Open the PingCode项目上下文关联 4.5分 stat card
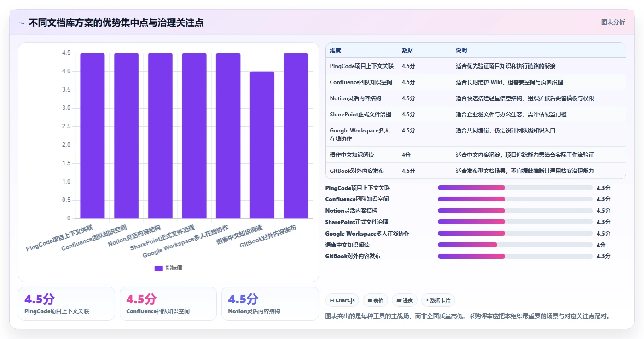This screenshot has width=644, height=339. point(66,304)
